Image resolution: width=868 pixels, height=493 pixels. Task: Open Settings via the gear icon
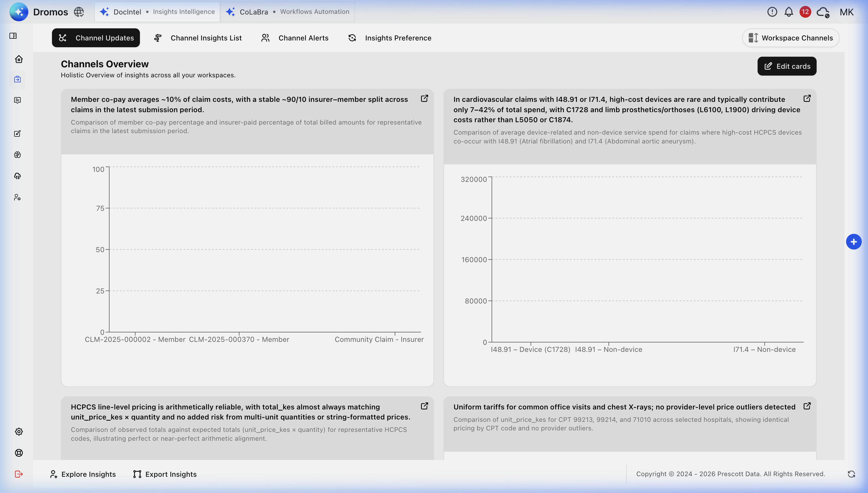tap(19, 431)
